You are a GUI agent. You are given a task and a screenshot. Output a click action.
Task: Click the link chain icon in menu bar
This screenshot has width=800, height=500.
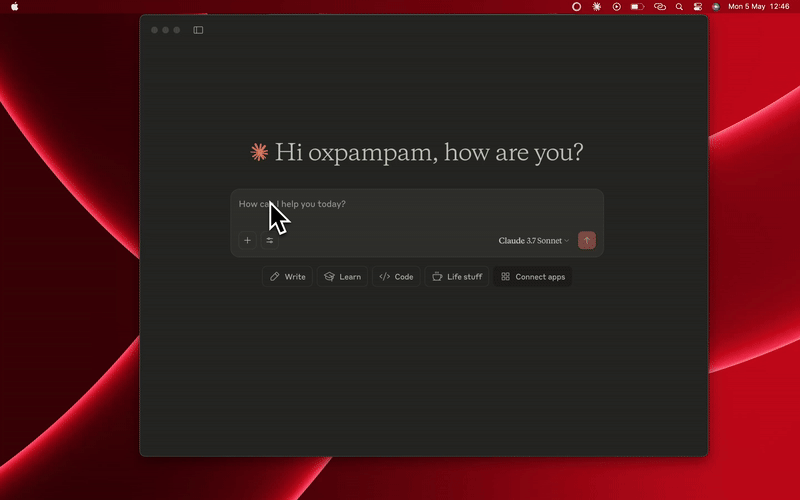click(x=659, y=6)
